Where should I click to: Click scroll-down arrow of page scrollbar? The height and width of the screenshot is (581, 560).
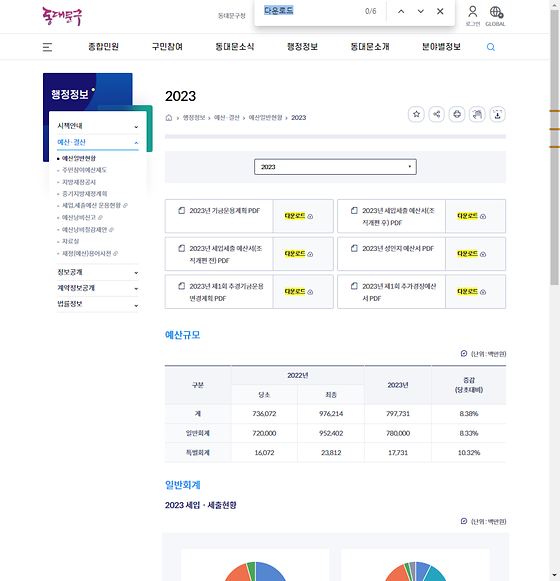click(x=554, y=576)
